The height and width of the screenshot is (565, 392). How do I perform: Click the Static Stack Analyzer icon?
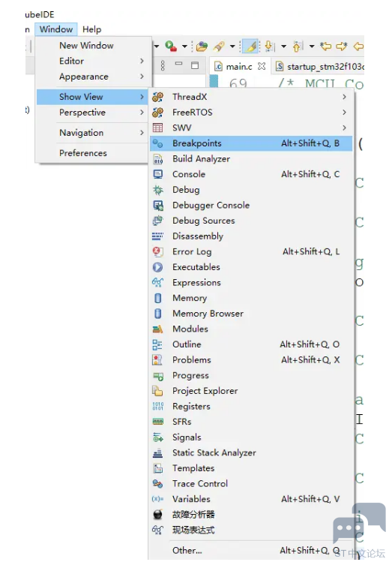point(157,453)
